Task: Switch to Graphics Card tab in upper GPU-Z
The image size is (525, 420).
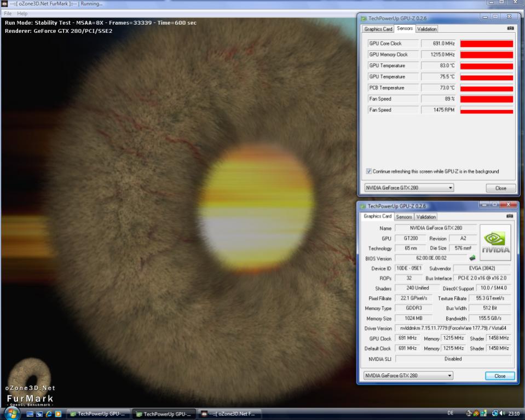Action: click(378, 29)
